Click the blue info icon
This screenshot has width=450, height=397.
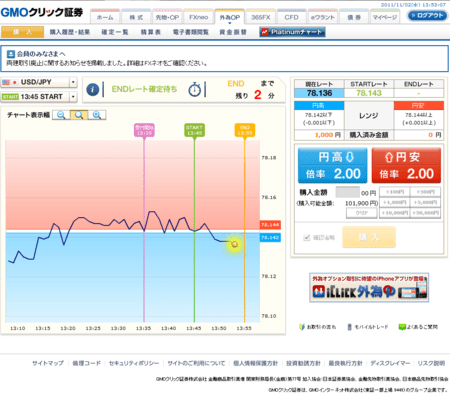coord(93,89)
